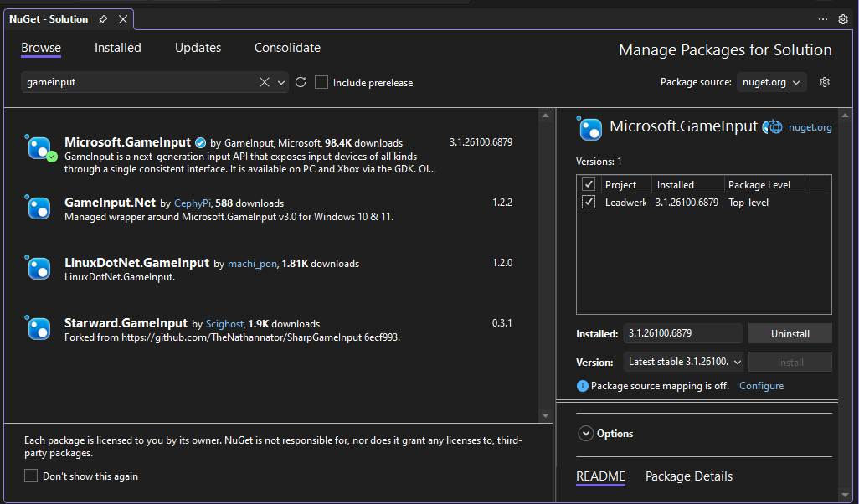Clear the gameinput search text
This screenshot has width=859, height=504.
[264, 82]
